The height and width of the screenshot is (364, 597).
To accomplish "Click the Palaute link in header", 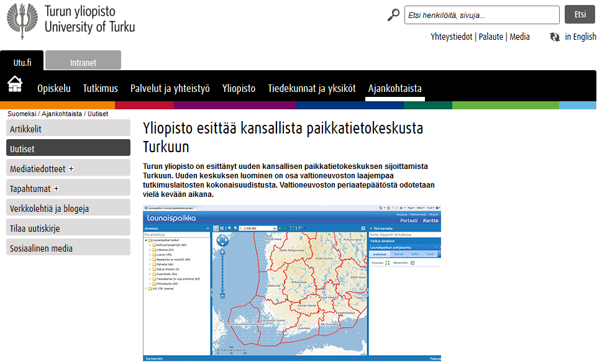I will pyautogui.click(x=491, y=37).
